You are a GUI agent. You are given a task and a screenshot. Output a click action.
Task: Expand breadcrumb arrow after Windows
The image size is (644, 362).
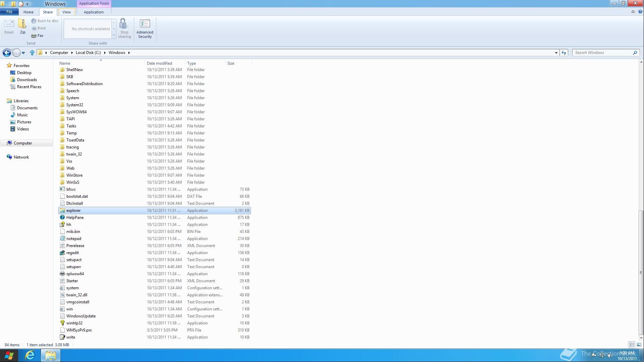tap(129, 53)
